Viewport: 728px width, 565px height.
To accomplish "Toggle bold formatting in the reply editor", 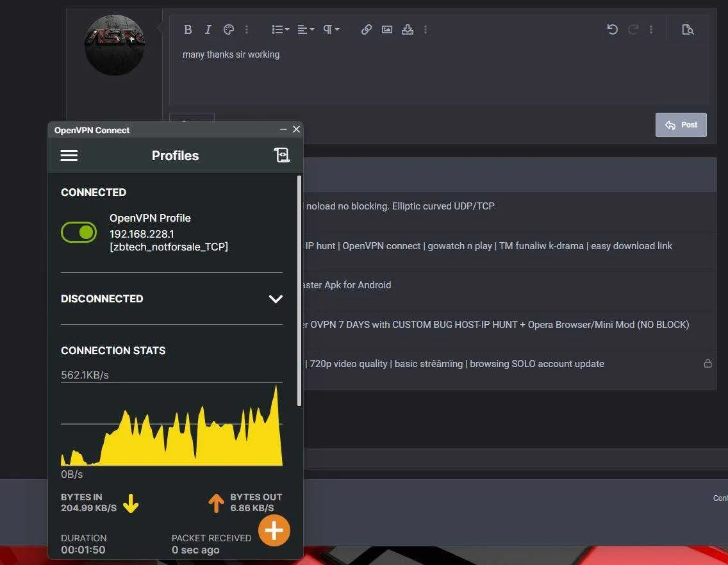I will pos(188,29).
